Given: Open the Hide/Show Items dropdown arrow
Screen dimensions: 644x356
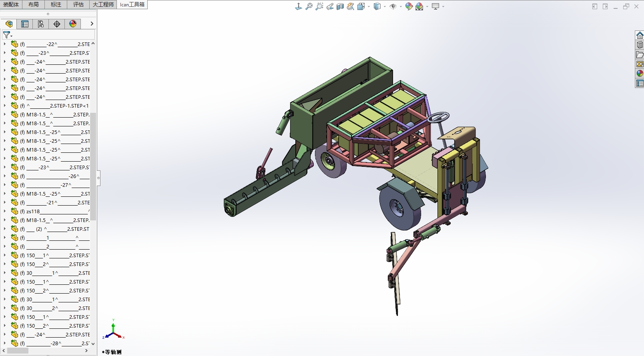Looking at the screenshot, I should click(401, 6).
